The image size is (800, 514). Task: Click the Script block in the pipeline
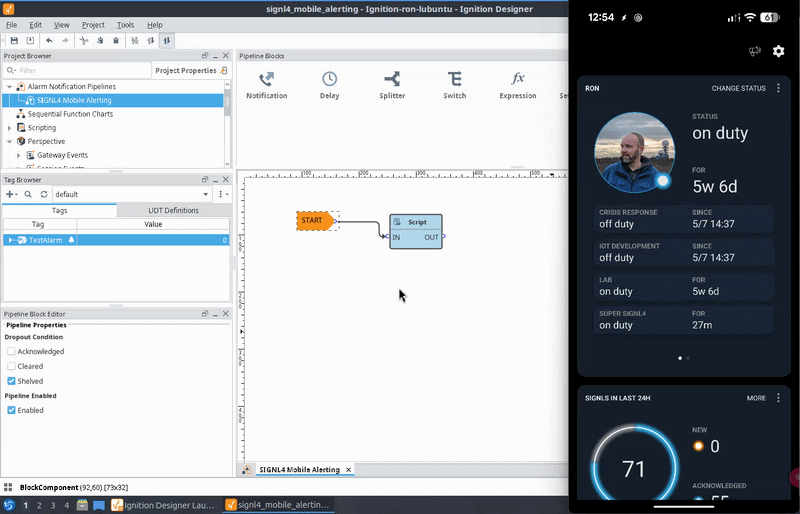pyautogui.click(x=416, y=232)
